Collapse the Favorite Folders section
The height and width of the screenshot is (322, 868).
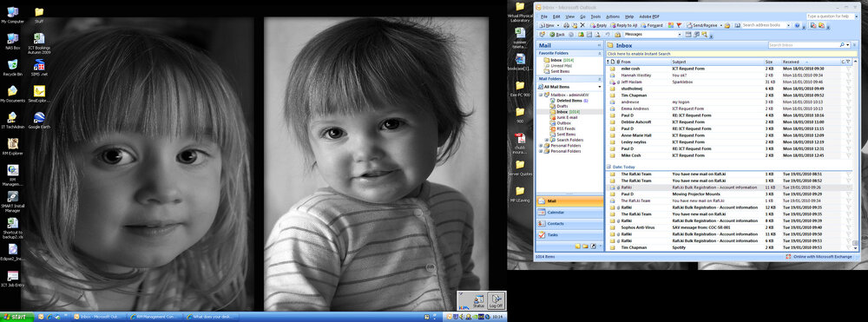600,53
